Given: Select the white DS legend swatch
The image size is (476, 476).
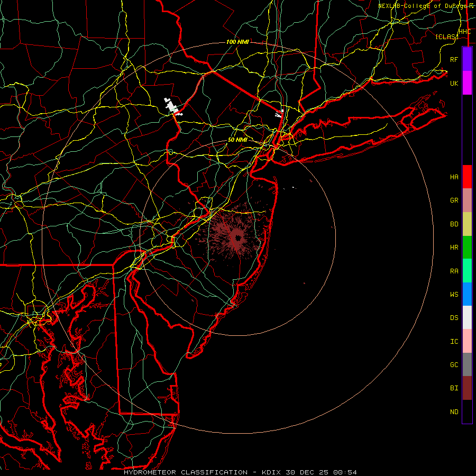Looking at the screenshot, I should pyautogui.click(x=467, y=317).
